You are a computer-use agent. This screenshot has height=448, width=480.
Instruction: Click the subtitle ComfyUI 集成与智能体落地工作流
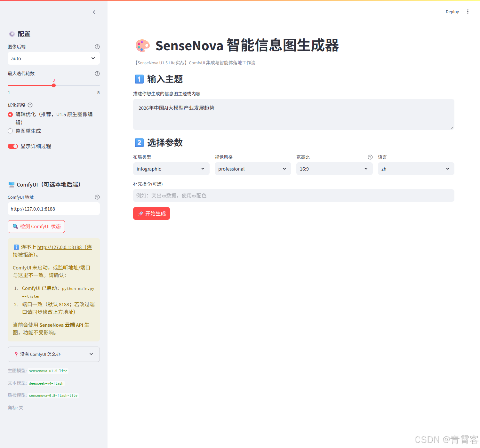[222, 63]
